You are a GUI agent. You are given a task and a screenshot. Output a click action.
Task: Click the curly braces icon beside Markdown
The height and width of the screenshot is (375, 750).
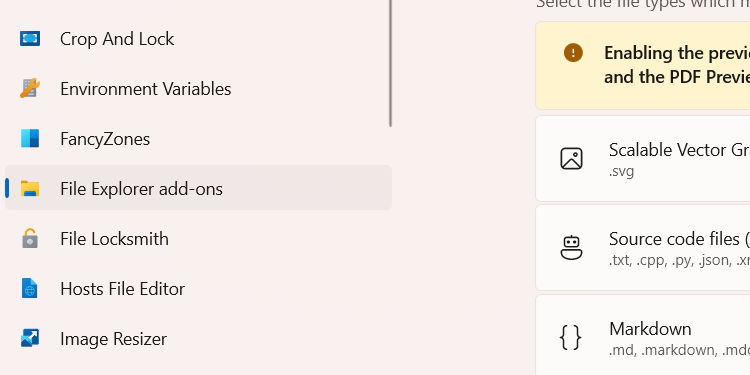point(571,338)
